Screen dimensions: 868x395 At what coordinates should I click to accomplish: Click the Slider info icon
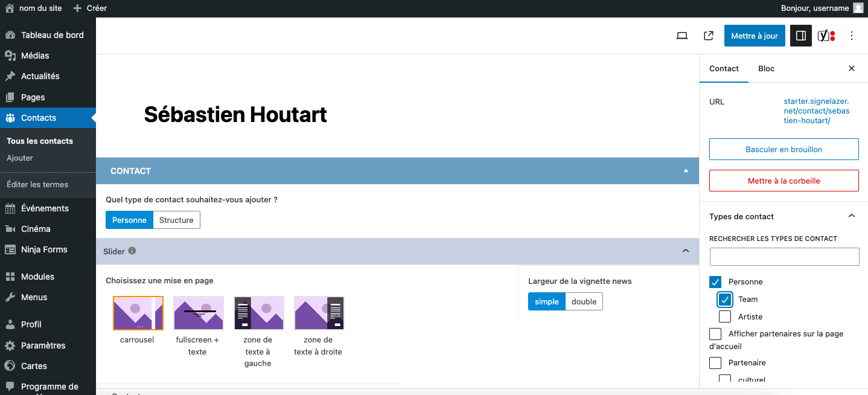tap(132, 251)
